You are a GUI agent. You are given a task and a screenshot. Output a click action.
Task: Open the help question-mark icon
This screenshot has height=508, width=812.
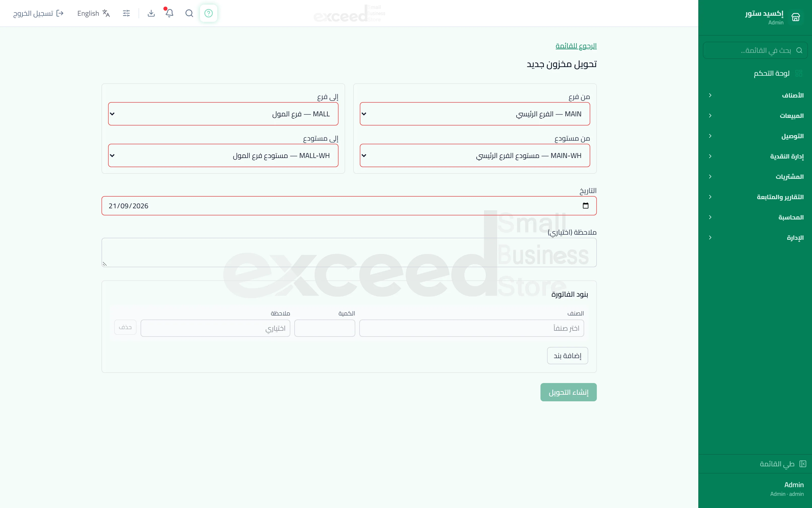click(x=208, y=13)
